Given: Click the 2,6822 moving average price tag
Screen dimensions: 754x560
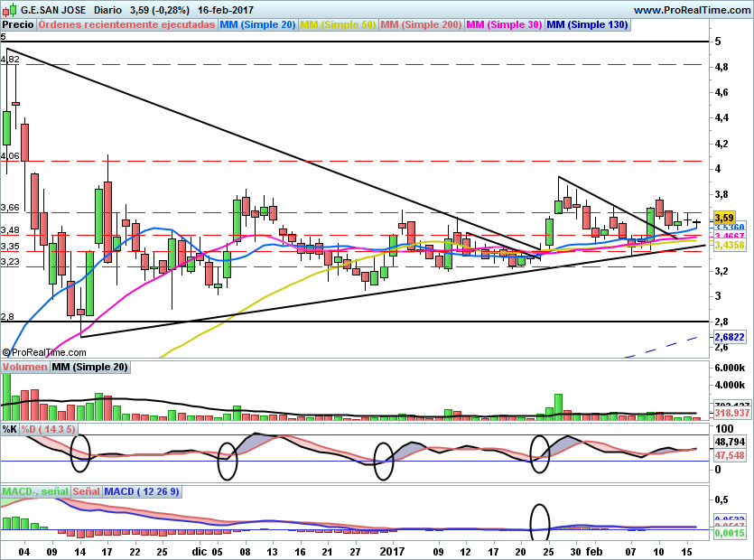Looking at the screenshot, I should click(730, 337).
